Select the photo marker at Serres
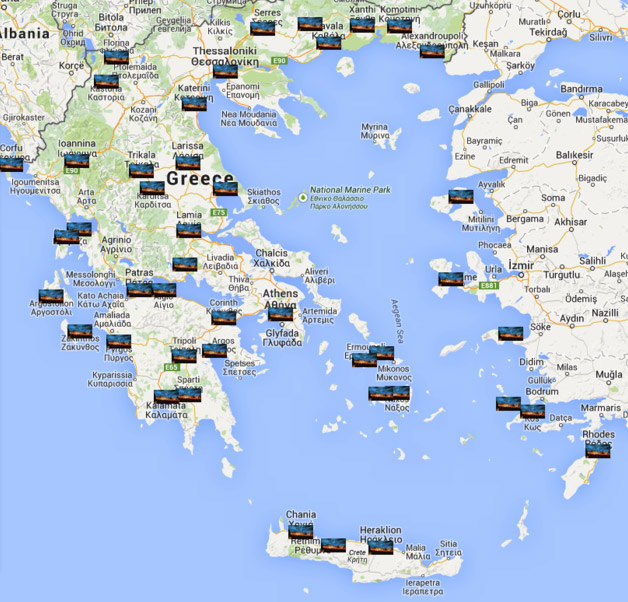 pyautogui.click(x=262, y=28)
